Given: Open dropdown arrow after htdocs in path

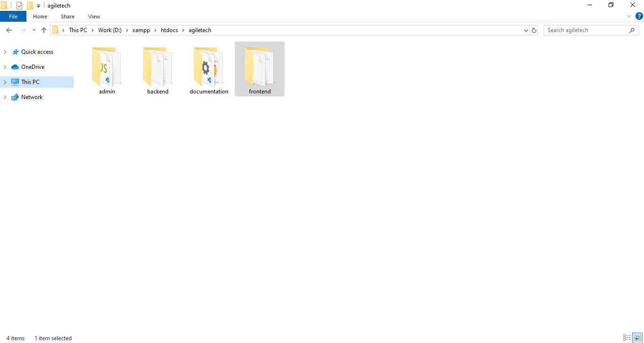Looking at the screenshot, I should [184, 30].
